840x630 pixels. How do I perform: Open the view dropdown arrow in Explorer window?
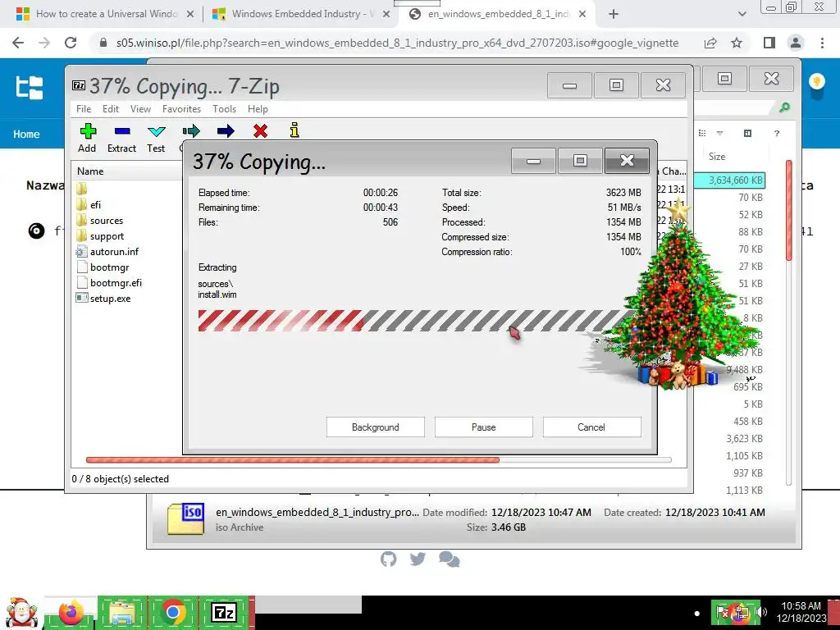(720, 133)
